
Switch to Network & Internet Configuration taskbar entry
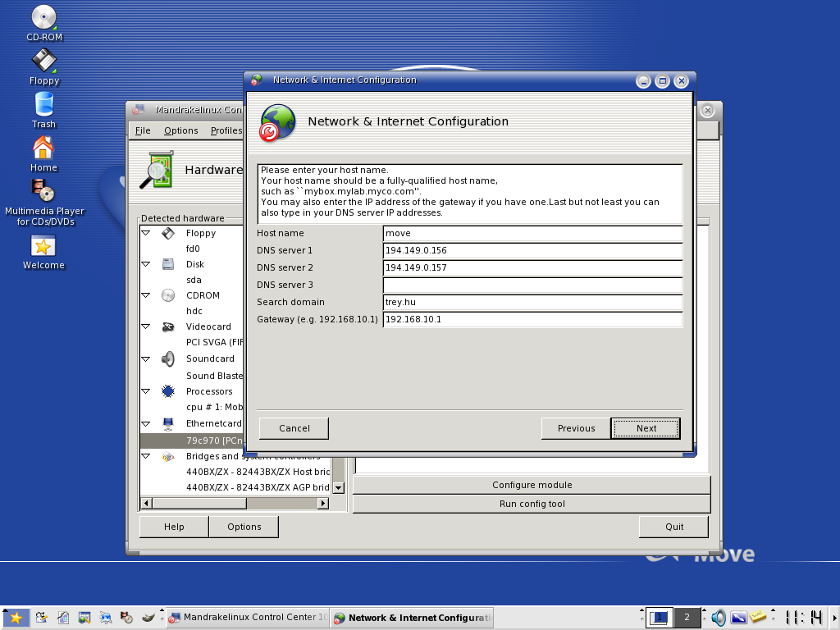(412, 617)
